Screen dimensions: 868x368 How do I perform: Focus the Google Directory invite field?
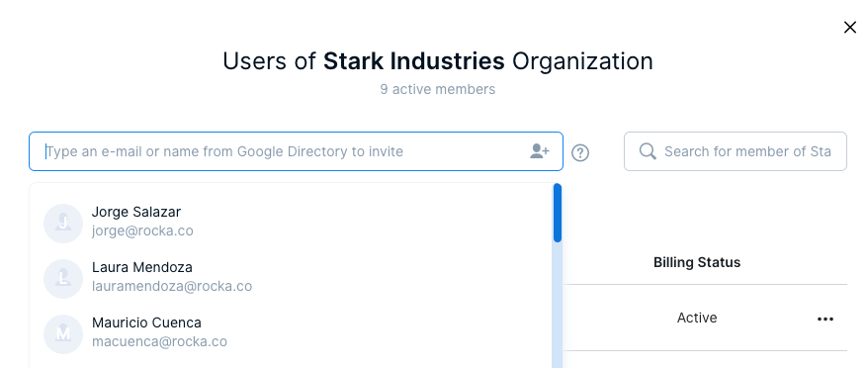297,151
